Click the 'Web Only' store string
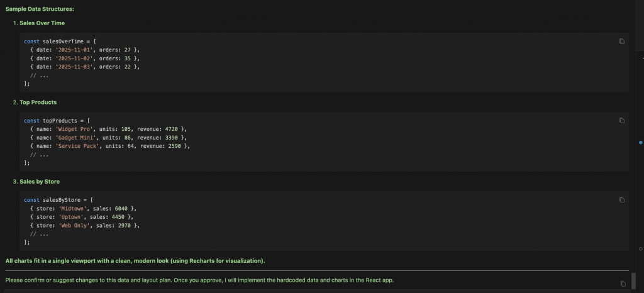The image size is (644, 293). [x=75, y=225]
